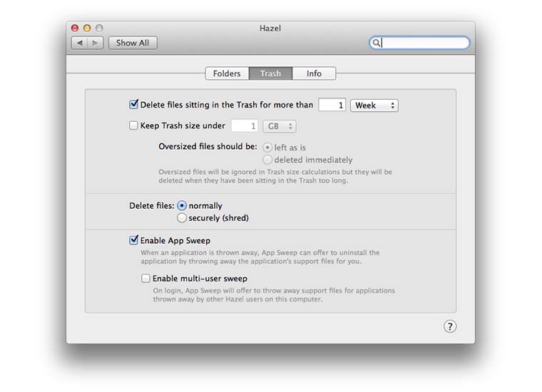Click the Delete files: label
Image resolution: width=542 pixels, height=392 pixels.
pyautogui.click(x=152, y=206)
